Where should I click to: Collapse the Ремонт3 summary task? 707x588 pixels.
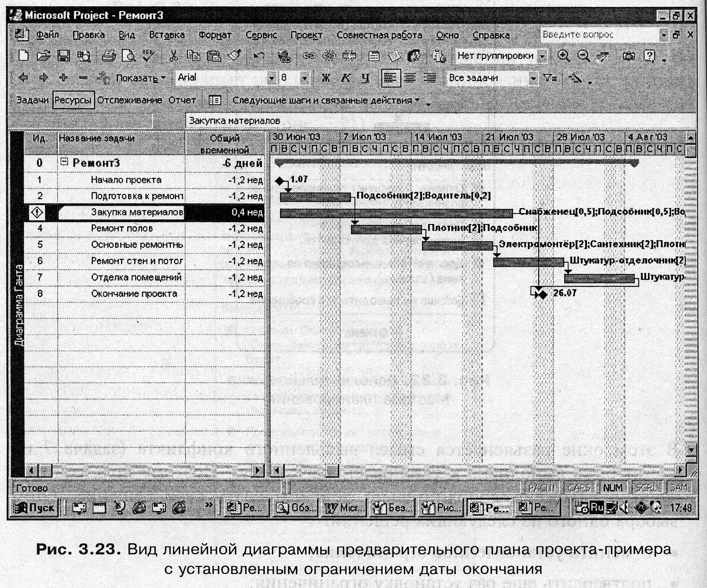pyautogui.click(x=64, y=162)
